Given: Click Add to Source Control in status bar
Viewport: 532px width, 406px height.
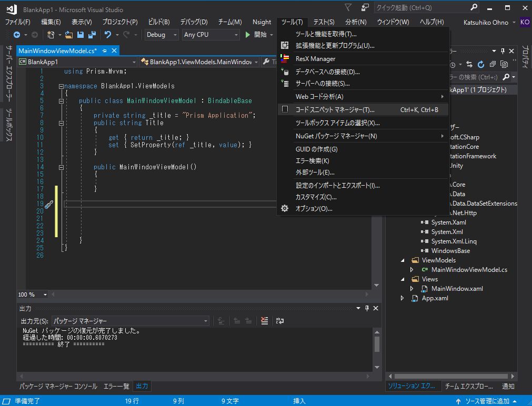Looking at the screenshot, I should pos(487,401).
